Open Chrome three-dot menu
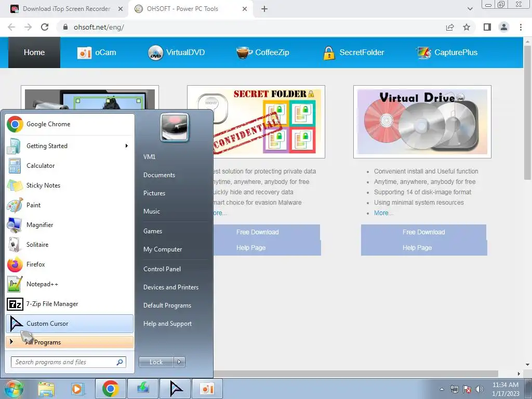Viewport: 532px width, 399px height. [521, 27]
